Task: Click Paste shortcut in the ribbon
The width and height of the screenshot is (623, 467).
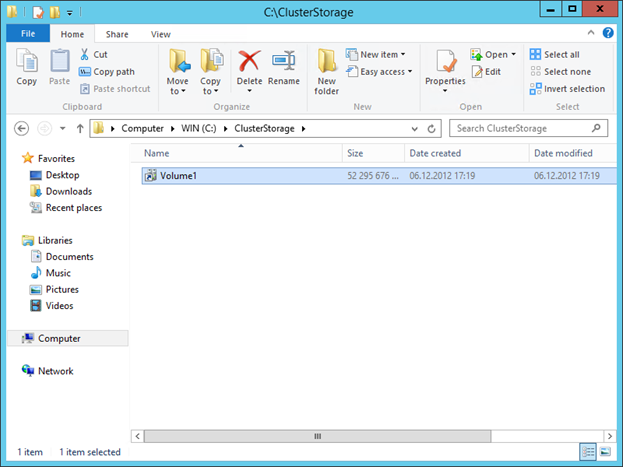Action: click(115, 89)
